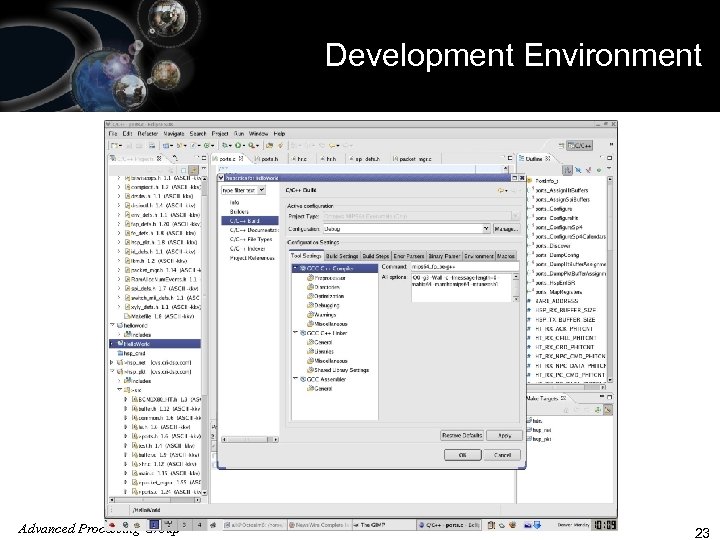Switch to Tool Settings tab
The width and height of the screenshot is (720, 540).
[x=306, y=256]
